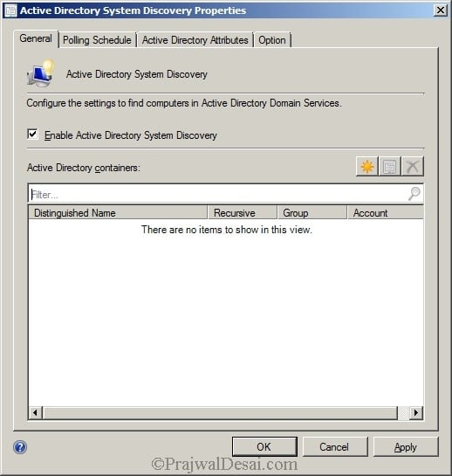
Task: Confirm settings with the OK button
Action: (x=264, y=446)
